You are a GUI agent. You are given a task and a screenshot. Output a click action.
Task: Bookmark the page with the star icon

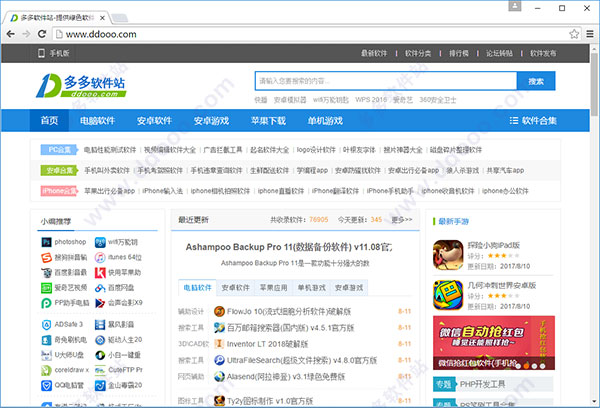[574, 34]
